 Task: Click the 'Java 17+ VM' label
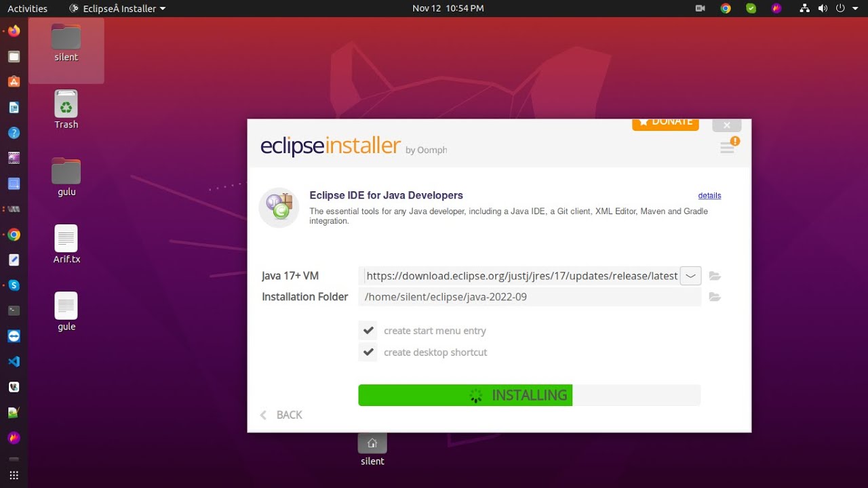(x=290, y=276)
